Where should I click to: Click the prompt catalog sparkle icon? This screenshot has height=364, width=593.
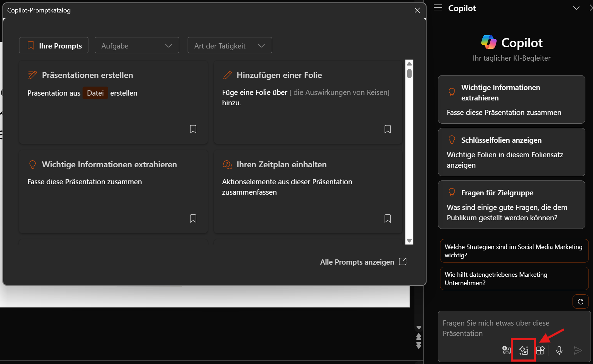pos(523,350)
